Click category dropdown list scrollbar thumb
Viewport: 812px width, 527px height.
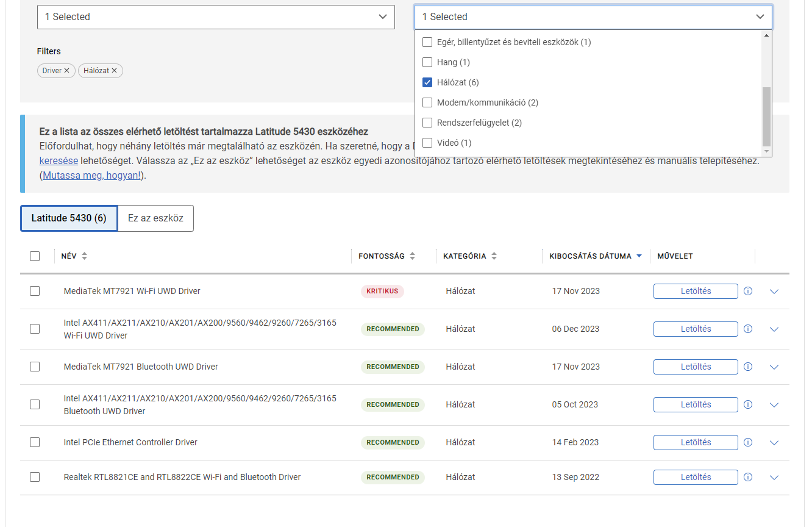[x=767, y=116]
